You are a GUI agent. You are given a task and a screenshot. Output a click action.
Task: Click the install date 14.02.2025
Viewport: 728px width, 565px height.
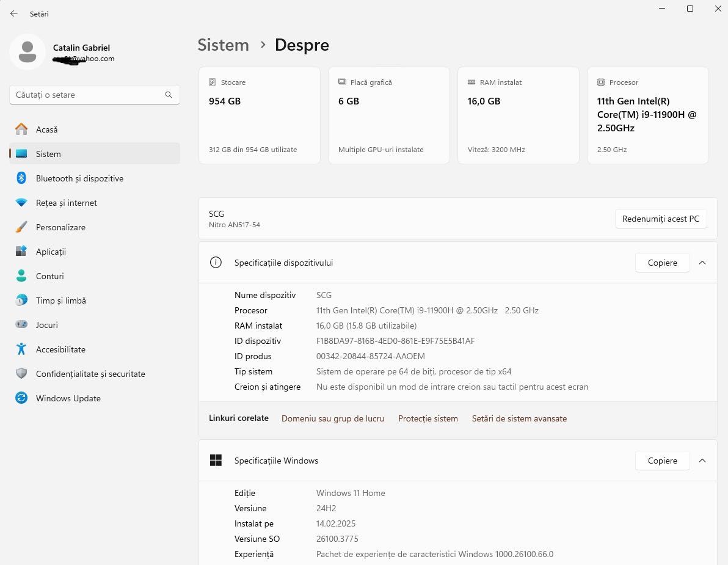click(336, 523)
